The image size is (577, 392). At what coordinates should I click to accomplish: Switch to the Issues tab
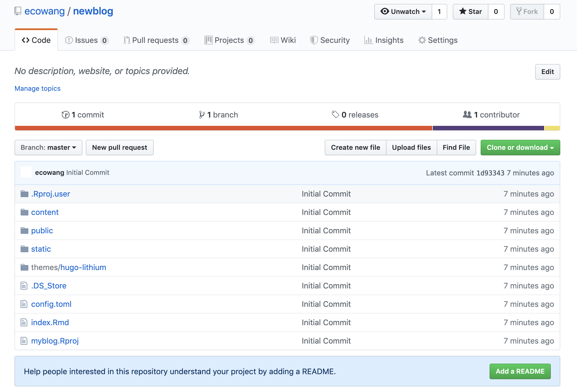(x=87, y=40)
